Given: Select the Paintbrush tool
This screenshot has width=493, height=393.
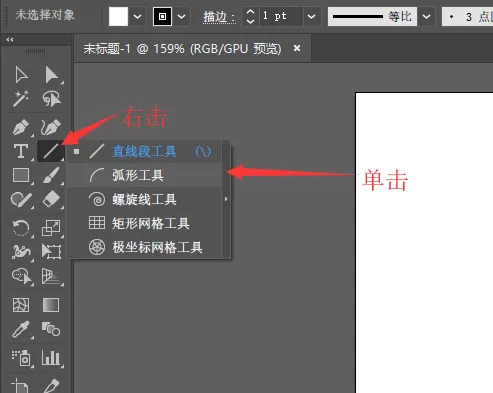Looking at the screenshot, I should (51, 175).
